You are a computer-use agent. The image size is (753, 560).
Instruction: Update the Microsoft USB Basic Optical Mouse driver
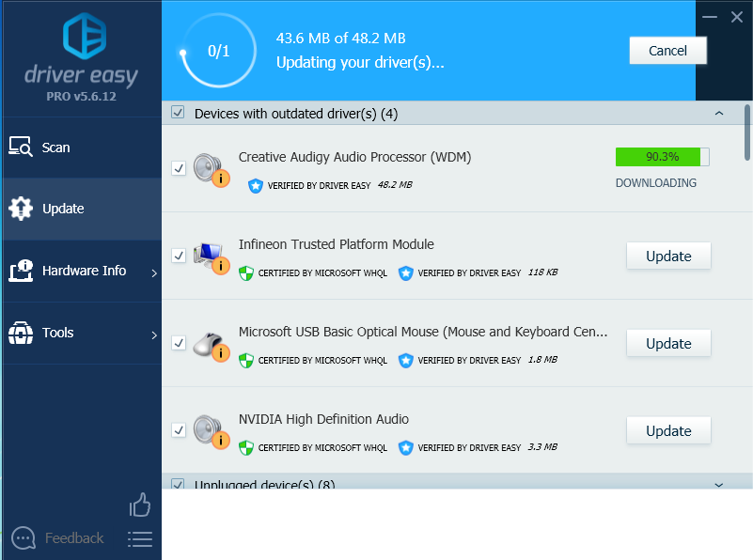[x=668, y=343]
